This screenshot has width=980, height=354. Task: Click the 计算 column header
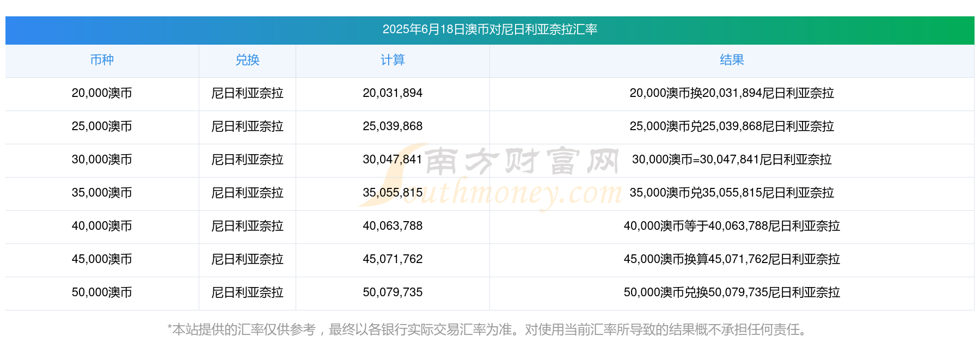point(393,60)
